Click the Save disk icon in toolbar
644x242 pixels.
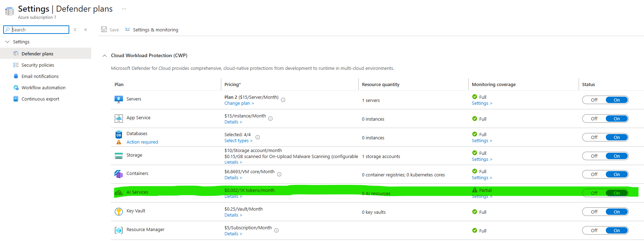[104, 30]
